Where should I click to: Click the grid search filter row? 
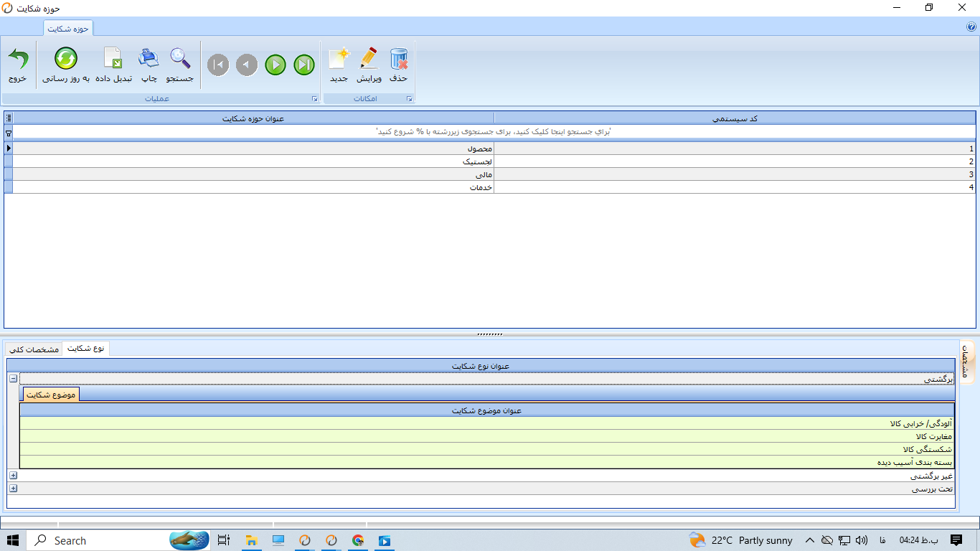(x=494, y=132)
